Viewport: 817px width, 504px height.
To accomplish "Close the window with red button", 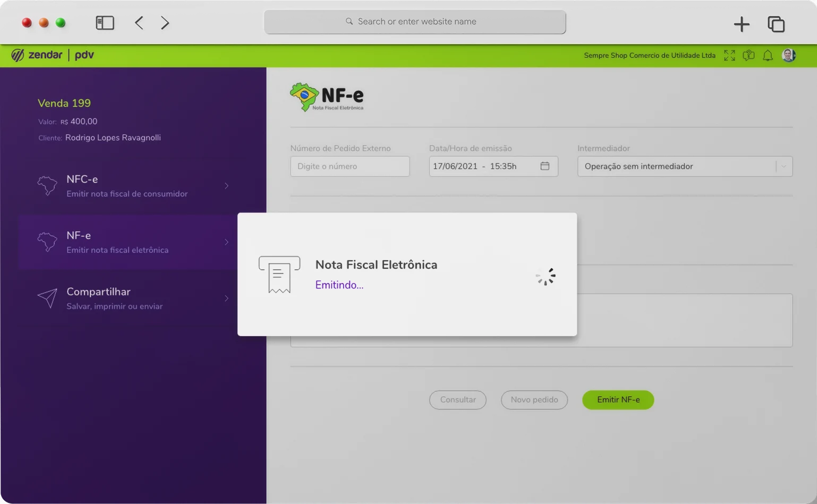I will (x=27, y=22).
